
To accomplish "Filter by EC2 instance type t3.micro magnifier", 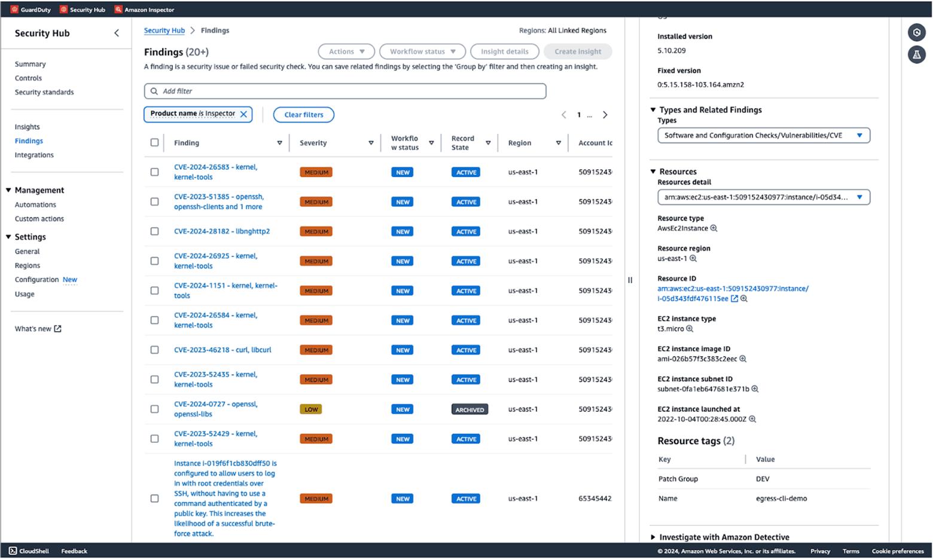I will click(x=690, y=329).
